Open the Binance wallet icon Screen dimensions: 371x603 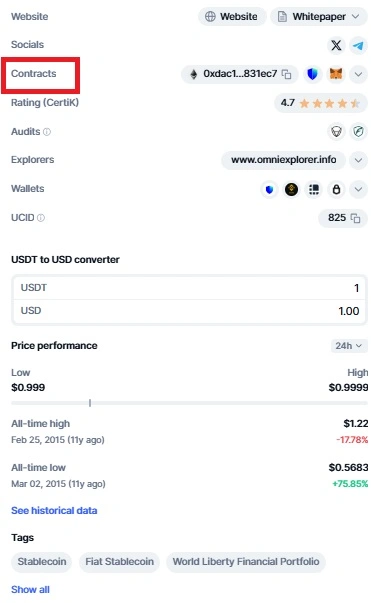(291, 189)
